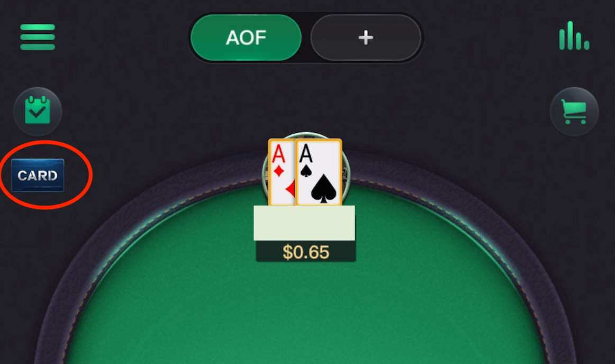This screenshot has width=615, height=364.
Task: Click the blank player name plate
Action: (x=304, y=223)
